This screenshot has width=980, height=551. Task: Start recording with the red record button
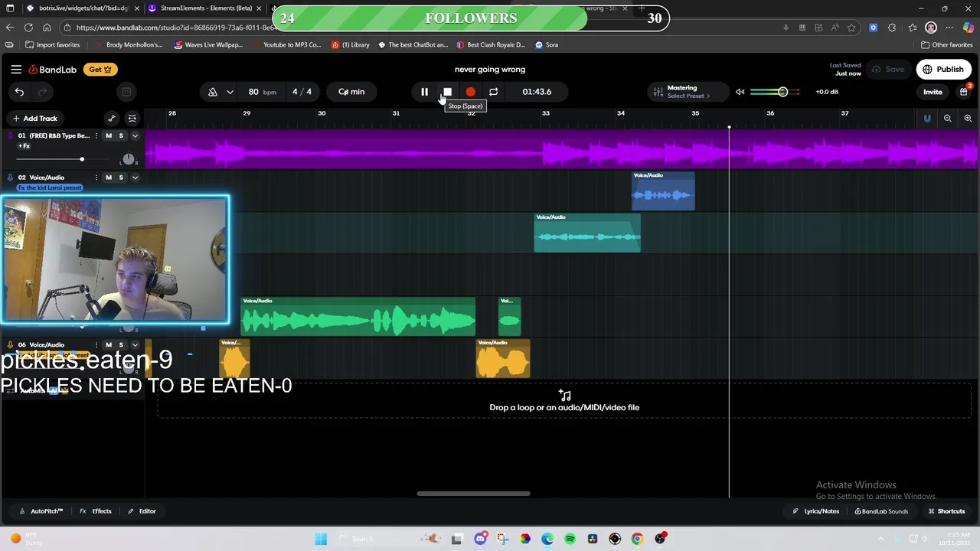pos(470,92)
